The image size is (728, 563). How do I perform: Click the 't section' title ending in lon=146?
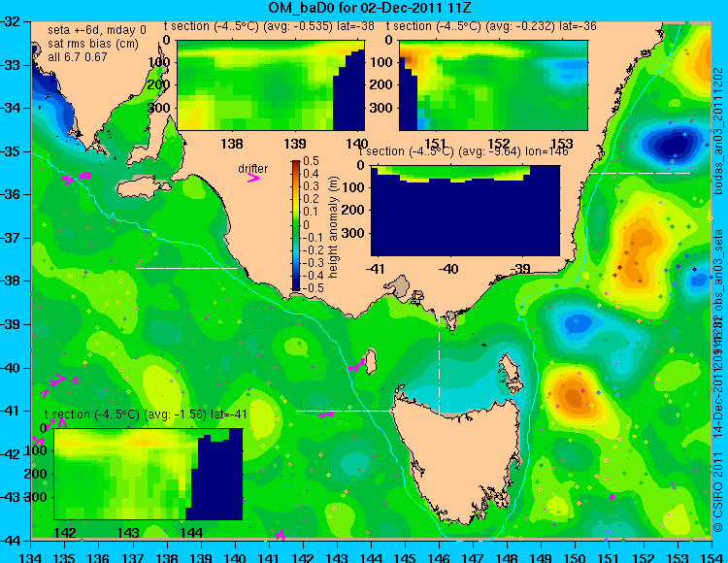click(463, 151)
